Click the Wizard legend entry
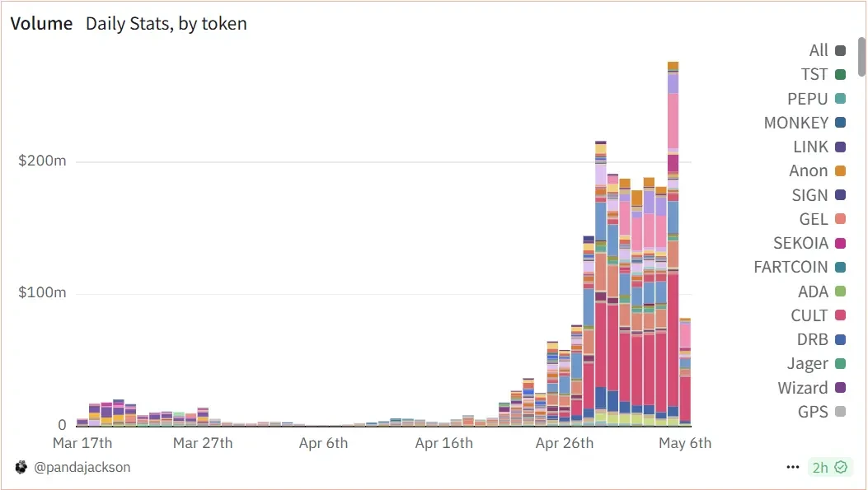 point(812,388)
